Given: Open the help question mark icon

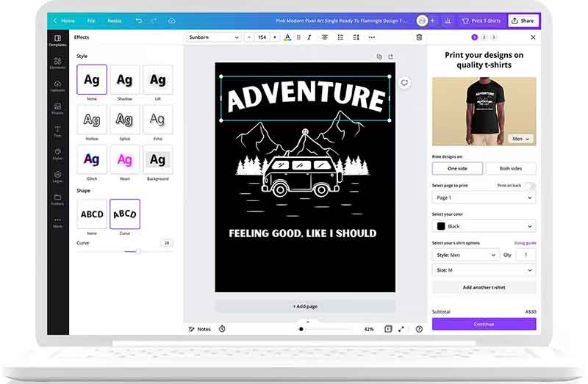Looking at the screenshot, I should pos(419,329).
